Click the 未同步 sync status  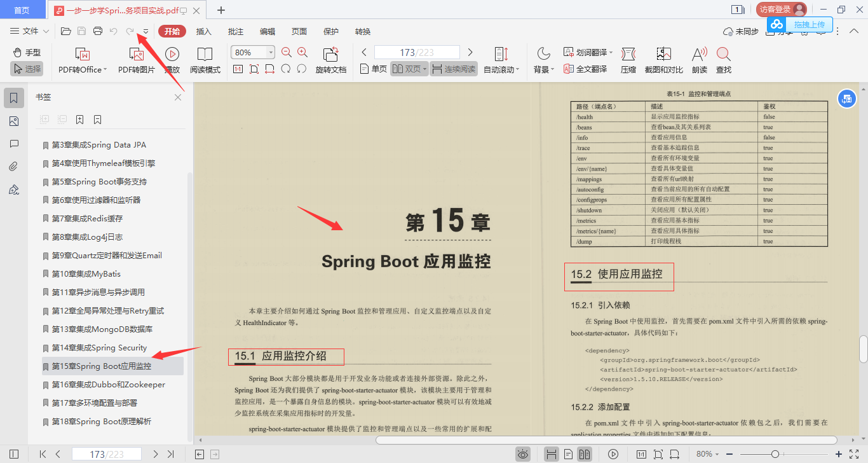[741, 31]
